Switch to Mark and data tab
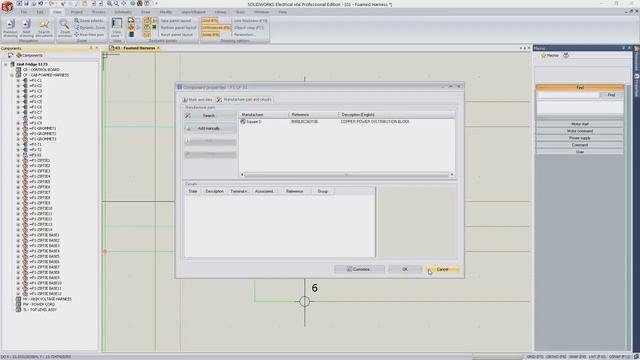The width and height of the screenshot is (640, 360). [x=198, y=100]
